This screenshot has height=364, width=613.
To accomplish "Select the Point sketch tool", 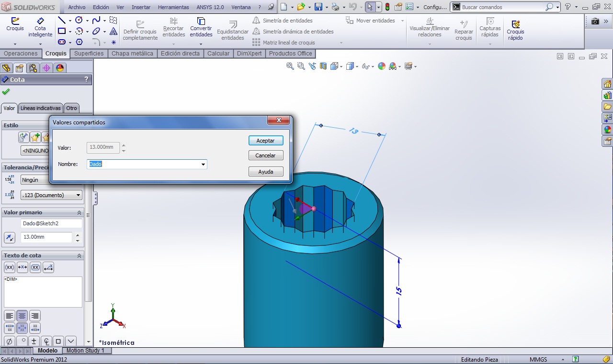I will [114, 42].
